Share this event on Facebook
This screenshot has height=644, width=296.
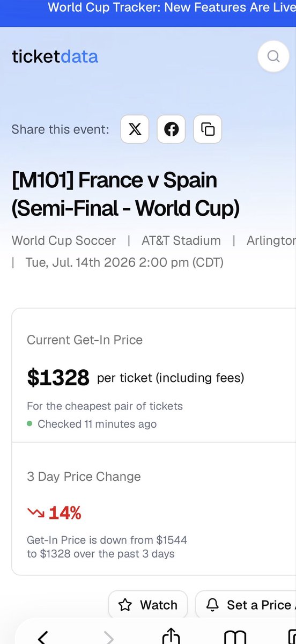[171, 129]
